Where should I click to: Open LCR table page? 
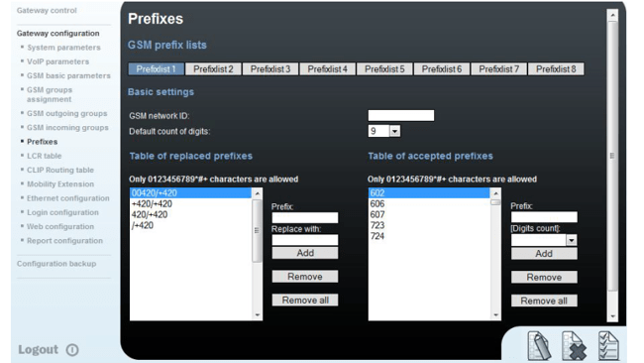[x=44, y=156]
